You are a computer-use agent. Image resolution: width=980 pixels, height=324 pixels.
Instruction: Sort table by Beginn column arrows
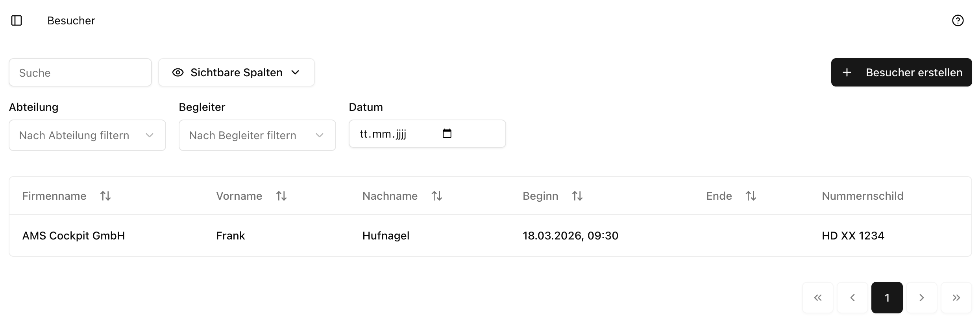tap(577, 196)
